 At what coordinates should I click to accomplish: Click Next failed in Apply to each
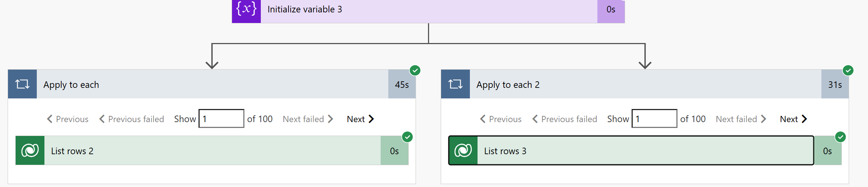tap(308, 119)
